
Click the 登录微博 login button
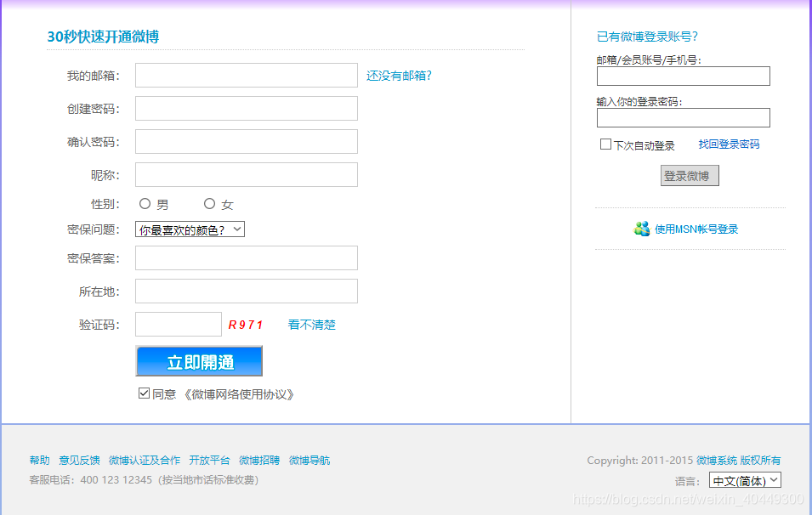(690, 175)
